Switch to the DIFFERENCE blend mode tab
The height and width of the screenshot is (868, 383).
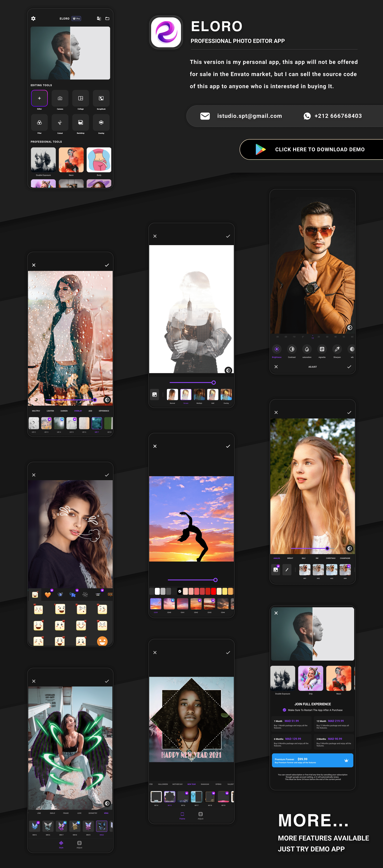[104, 411]
